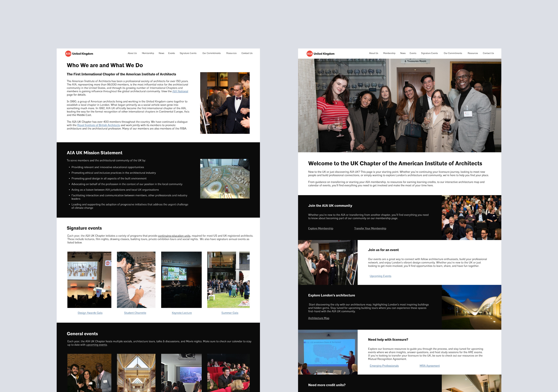The height and width of the screenshot is (392, 558).
Task: Open the Student Charrette photo
Action: click(136, 280)
